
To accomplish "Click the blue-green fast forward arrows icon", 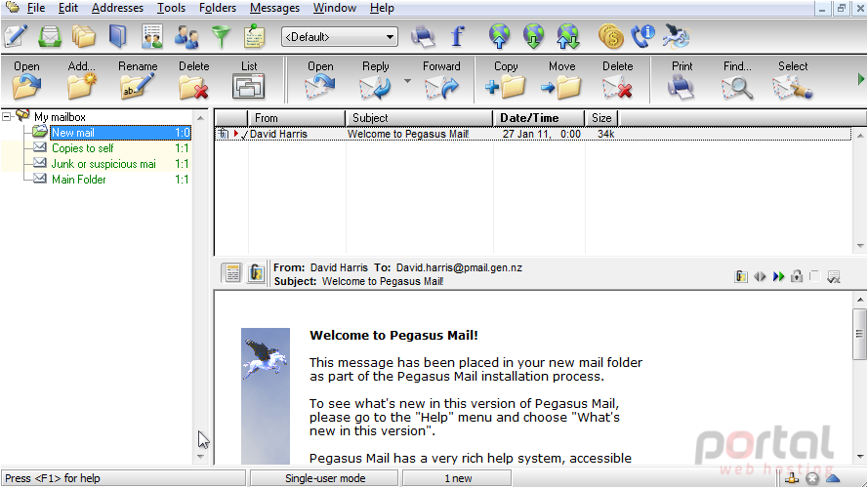I will click(778, 276).
